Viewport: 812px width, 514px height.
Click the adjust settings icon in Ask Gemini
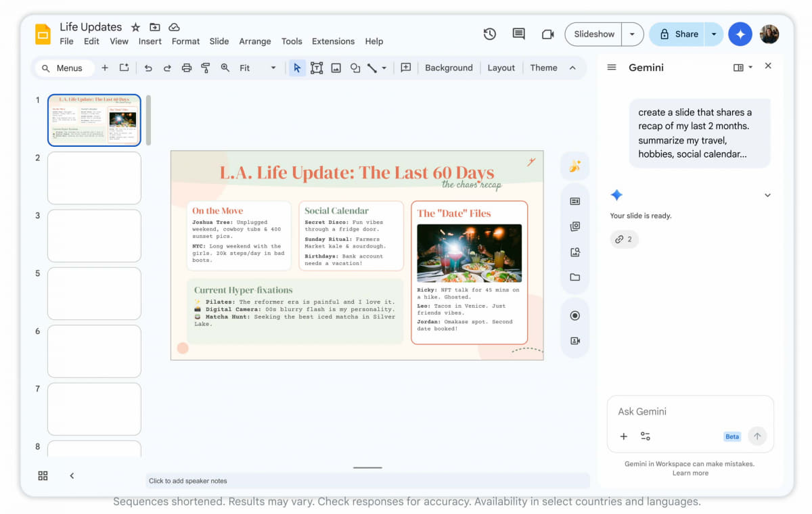pyautogui.click(x=646, y=436)
